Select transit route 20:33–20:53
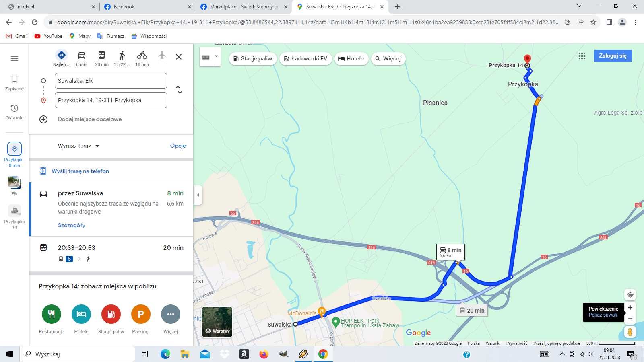 pos(111,254)
